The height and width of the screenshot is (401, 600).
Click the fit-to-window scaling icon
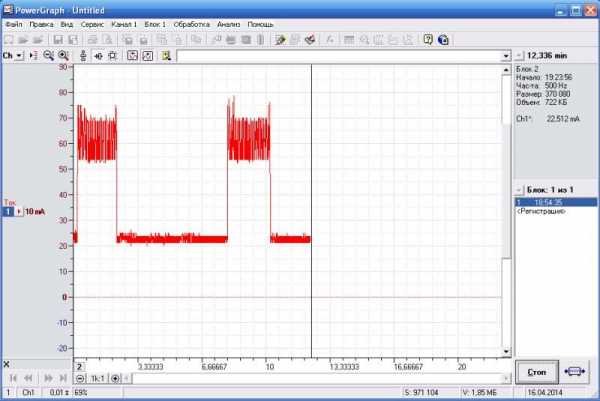click(x=132, y=56)
